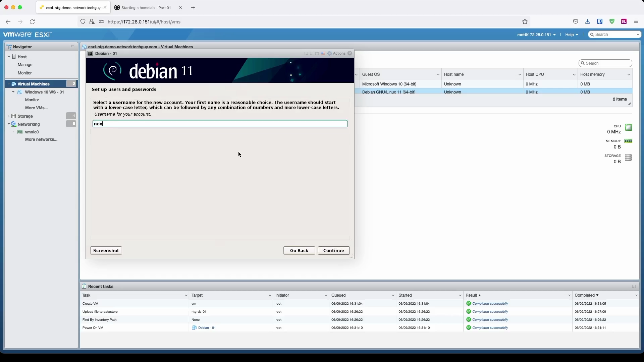Click the Debian - 01 VM icon in Recent tasks
This screenshot has height=362, width=644.
point(194,328)
